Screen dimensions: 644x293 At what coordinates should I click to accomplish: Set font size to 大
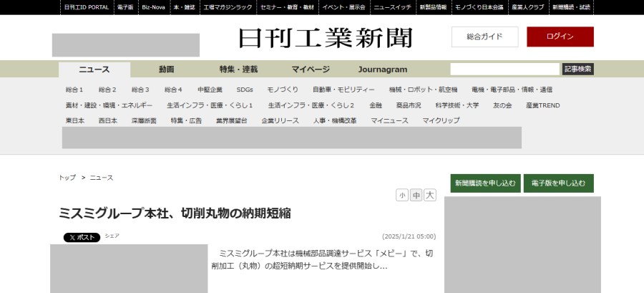pyautogui.click(x=430, y=195)
